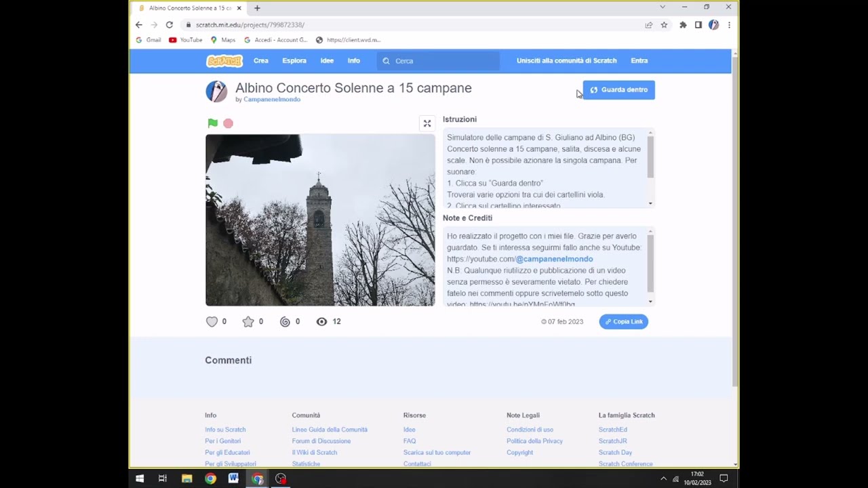
Task: Open the Politica della Privacy link
Action: pos(534,441)
